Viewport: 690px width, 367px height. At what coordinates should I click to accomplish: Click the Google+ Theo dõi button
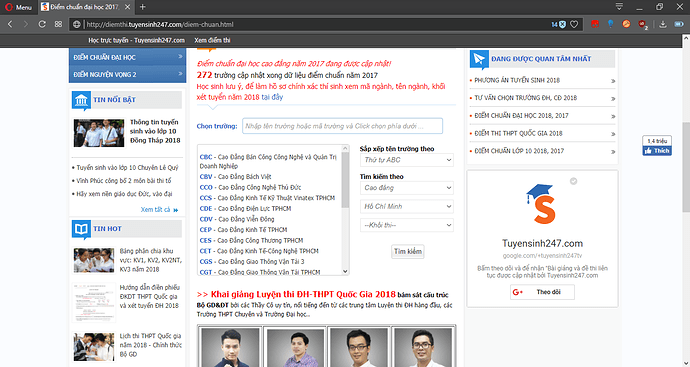tap(542, 292)
